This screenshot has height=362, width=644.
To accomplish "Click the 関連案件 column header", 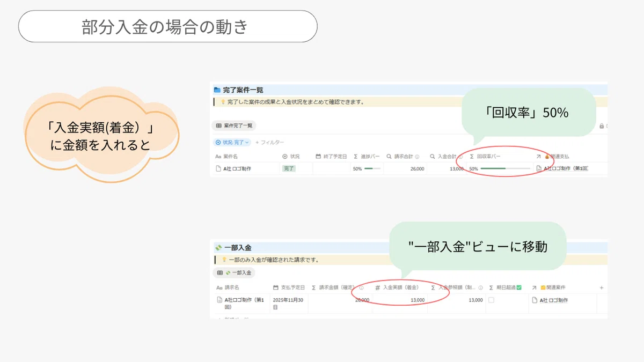I will click(x=548, y=287).
